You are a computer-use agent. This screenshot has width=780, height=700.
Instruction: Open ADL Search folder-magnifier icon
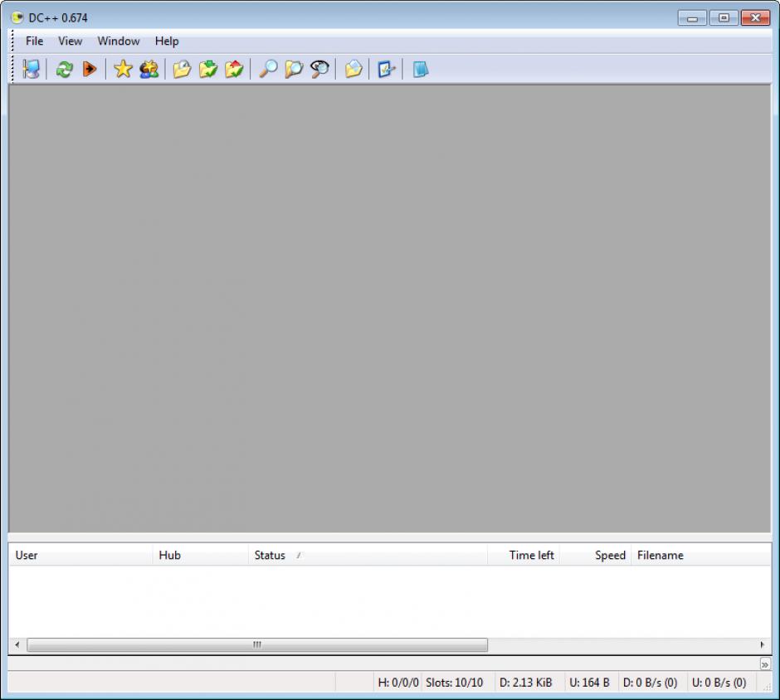294,69
